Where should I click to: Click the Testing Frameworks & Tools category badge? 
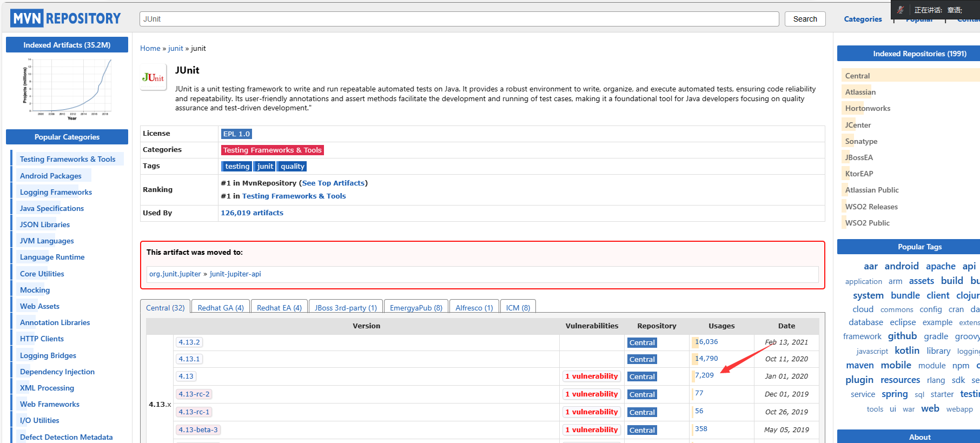pyautogui.click(x=272, y=150)
